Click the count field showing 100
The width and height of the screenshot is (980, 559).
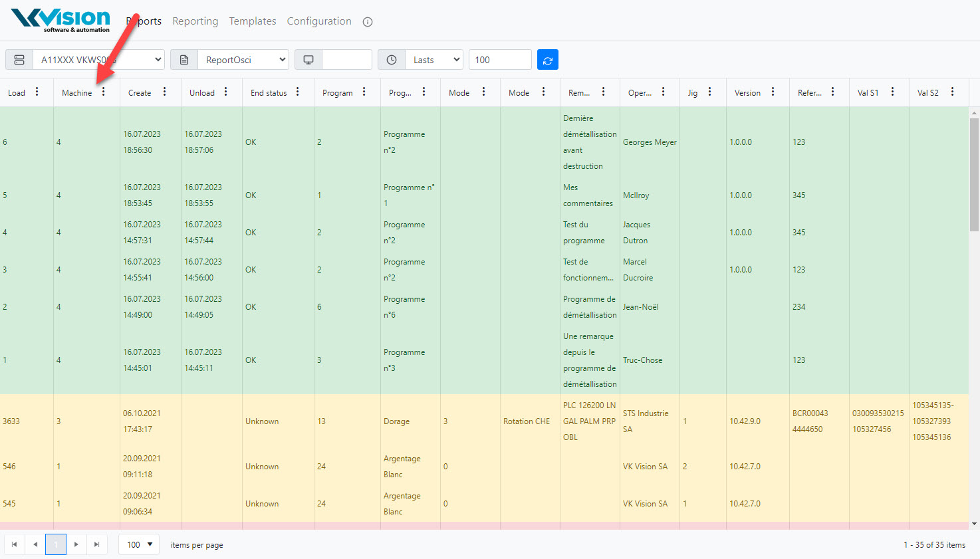pyautogui.click(x=499, y=60)
